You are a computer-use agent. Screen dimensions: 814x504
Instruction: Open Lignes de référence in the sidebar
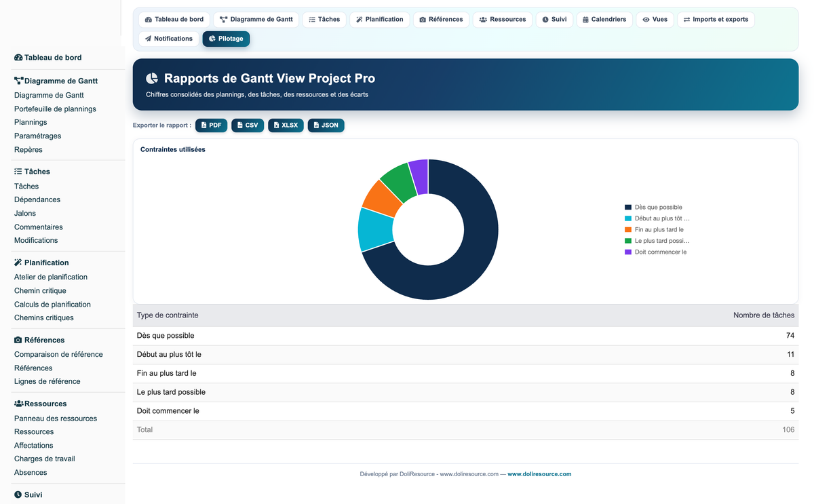tap(47, 382)
